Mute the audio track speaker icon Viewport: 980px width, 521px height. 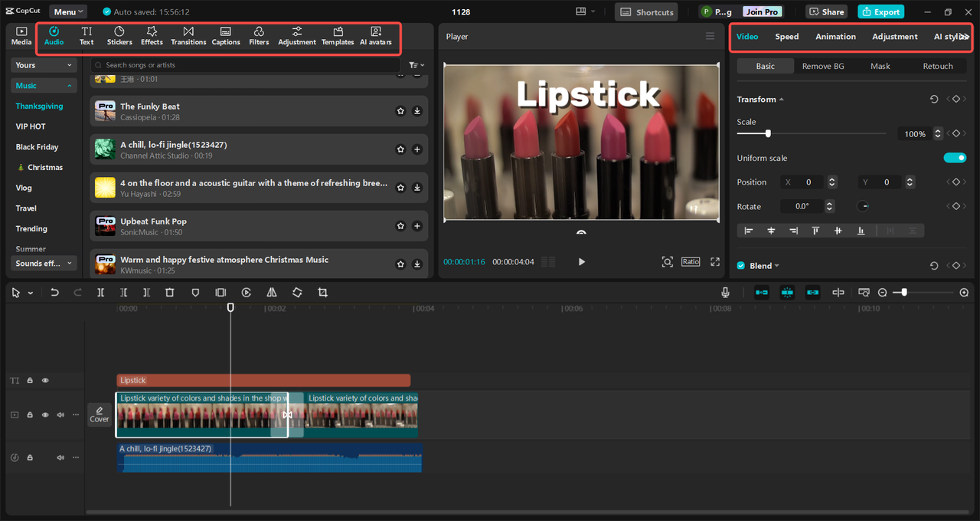[x=60, y=457]
